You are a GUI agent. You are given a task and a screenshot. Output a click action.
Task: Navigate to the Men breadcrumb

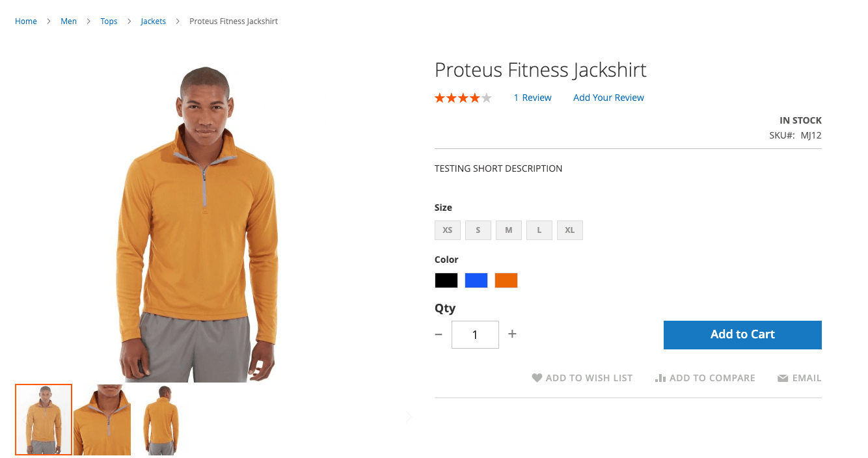[68, 21]
